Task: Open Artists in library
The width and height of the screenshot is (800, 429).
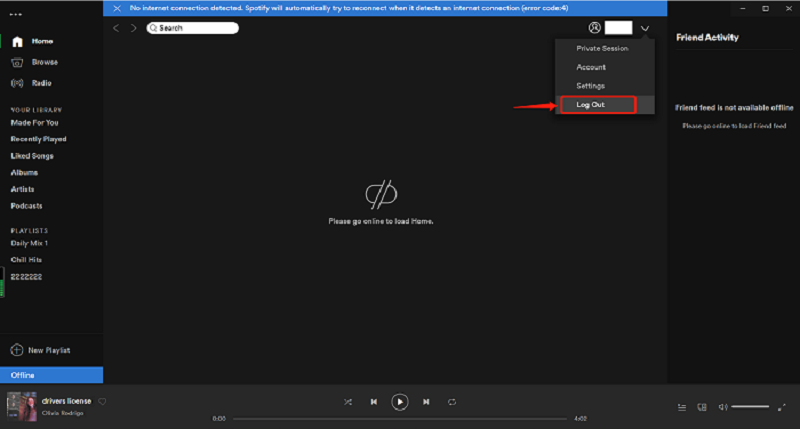Action: 22,189
